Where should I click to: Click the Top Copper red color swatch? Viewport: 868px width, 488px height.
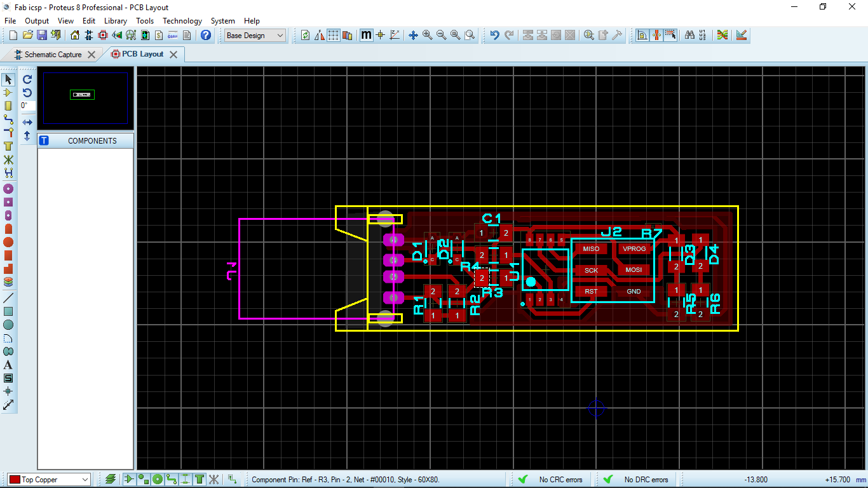point(14,480)
